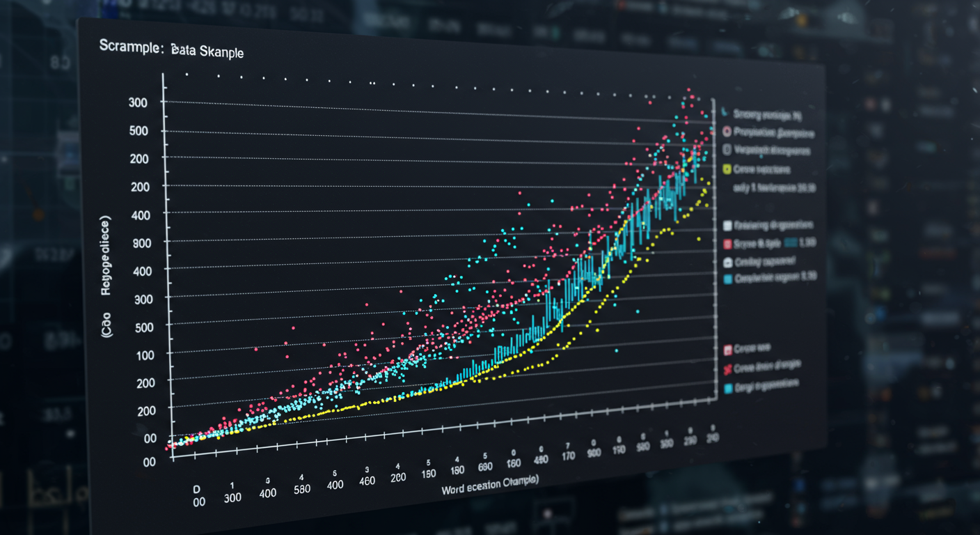Click the teal icon atop the legend
This screenshot has width=980, height=535.
(x=725, y=113)
